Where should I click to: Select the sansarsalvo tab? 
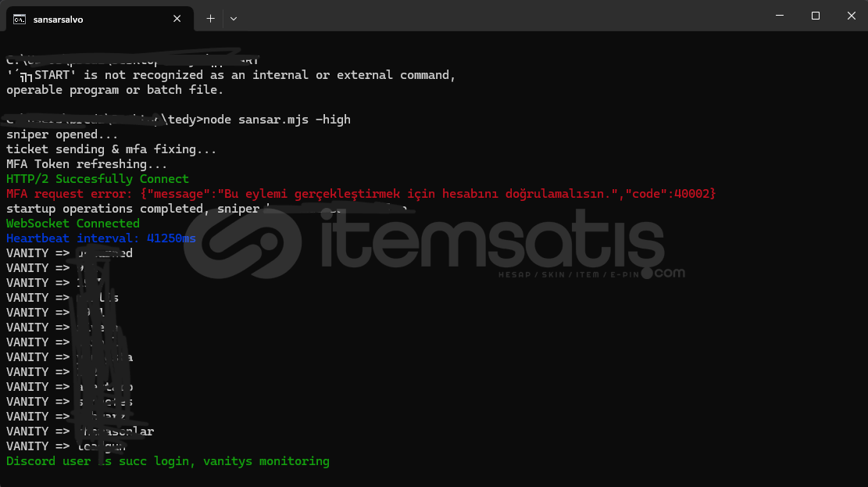[94, 18]
